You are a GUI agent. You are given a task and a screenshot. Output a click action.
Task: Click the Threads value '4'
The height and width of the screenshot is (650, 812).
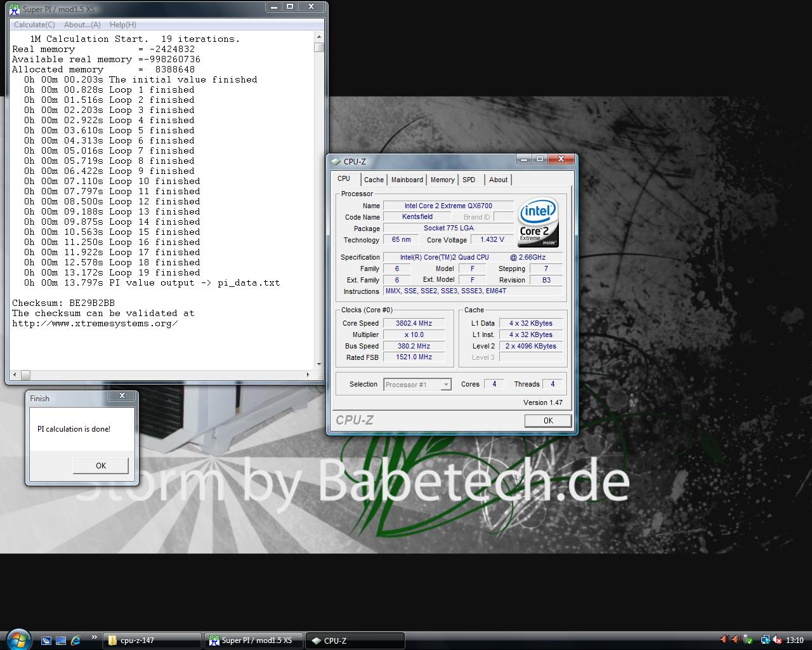[553, 384]
